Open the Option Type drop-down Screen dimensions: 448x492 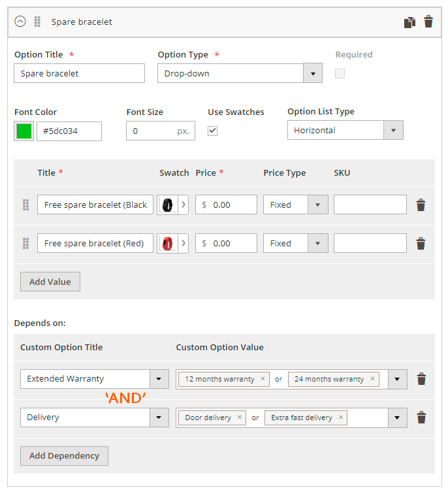312,73
